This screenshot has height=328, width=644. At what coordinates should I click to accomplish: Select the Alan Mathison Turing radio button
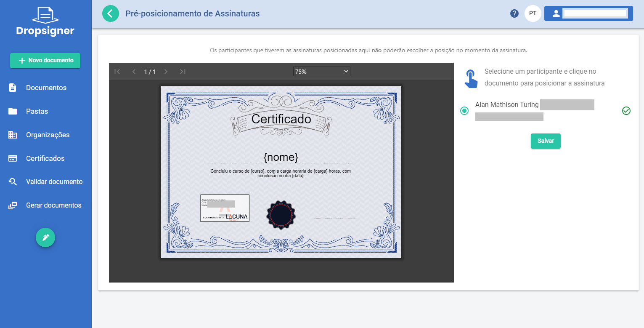tap(464, 111)
